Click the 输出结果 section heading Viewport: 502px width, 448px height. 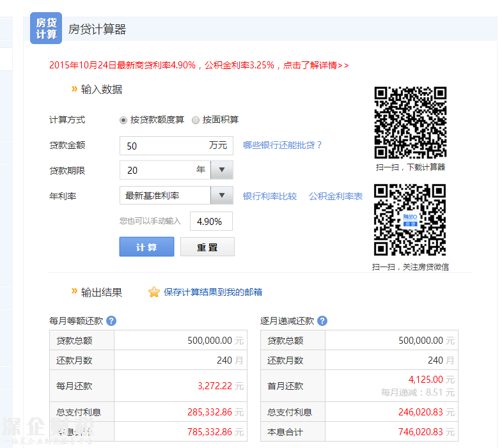(x=102, y=292)
